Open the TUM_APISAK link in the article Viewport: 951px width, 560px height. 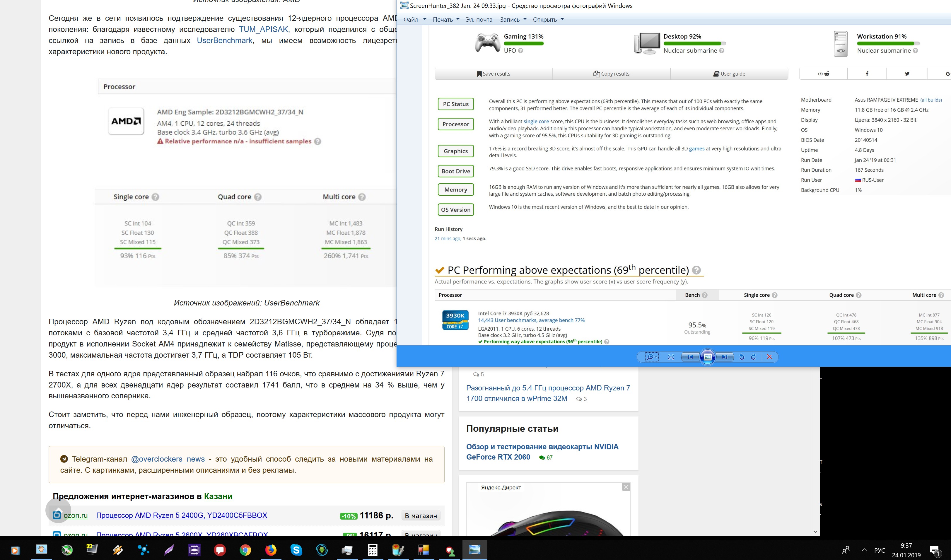263,29
